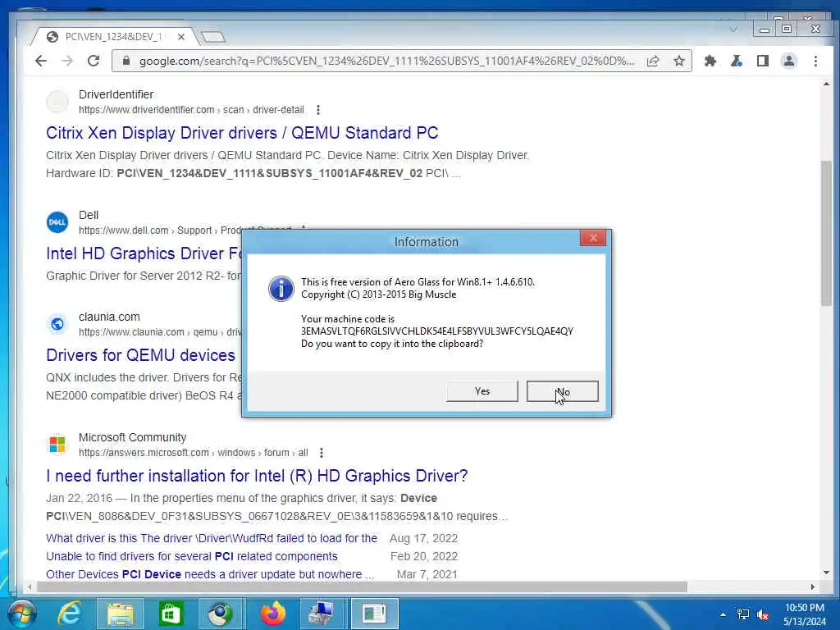The height and width of the screenshot is (630, 840).
Task: Open DriverIdentifier result options menu
Action: tap(318, 110)
